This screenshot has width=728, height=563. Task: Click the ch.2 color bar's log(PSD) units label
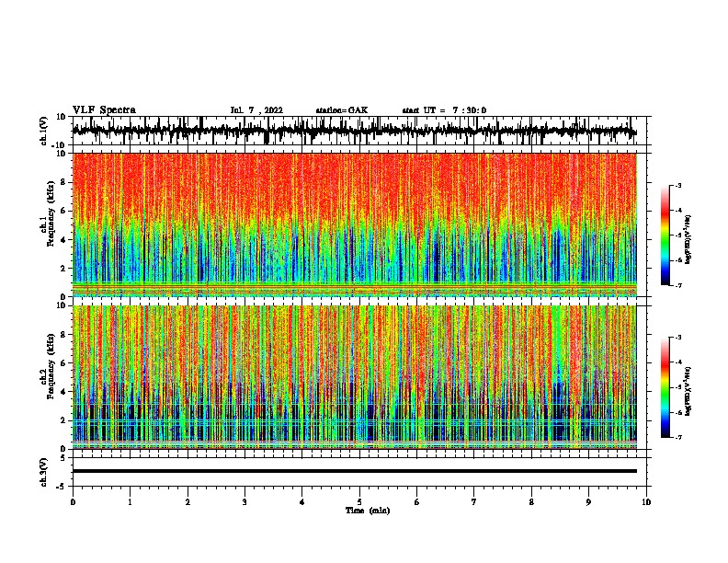688,392
